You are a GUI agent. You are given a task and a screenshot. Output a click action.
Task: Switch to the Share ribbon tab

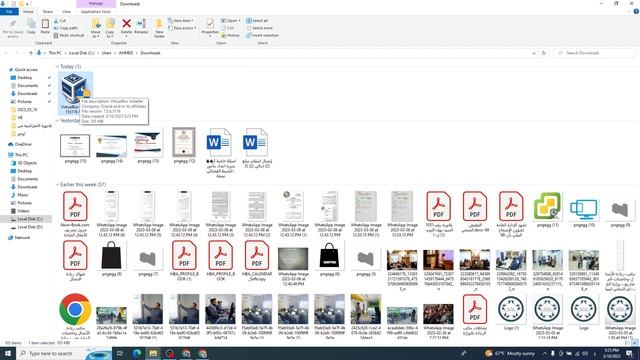point(48,11)
